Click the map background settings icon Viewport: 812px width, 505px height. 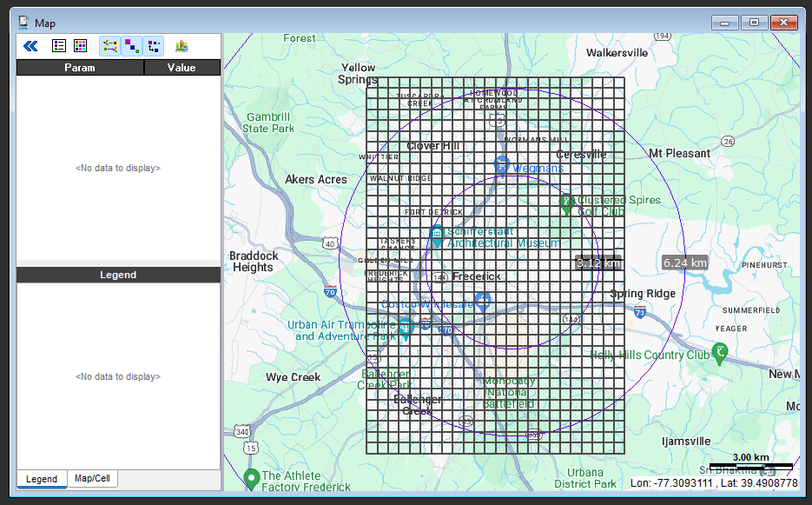pos(182,46)
